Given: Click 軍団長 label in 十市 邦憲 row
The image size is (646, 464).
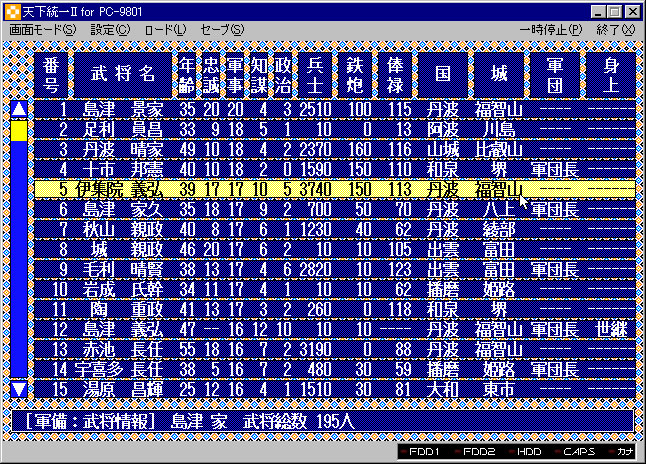Looking at the screenshot, I should [x=555, y=169].
